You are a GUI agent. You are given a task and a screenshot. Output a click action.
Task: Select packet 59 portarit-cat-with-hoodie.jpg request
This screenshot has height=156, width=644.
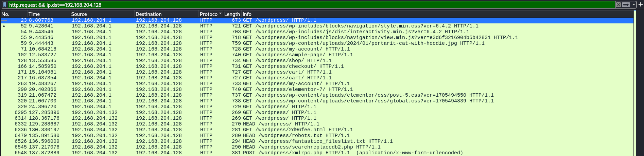click(306, 43)
